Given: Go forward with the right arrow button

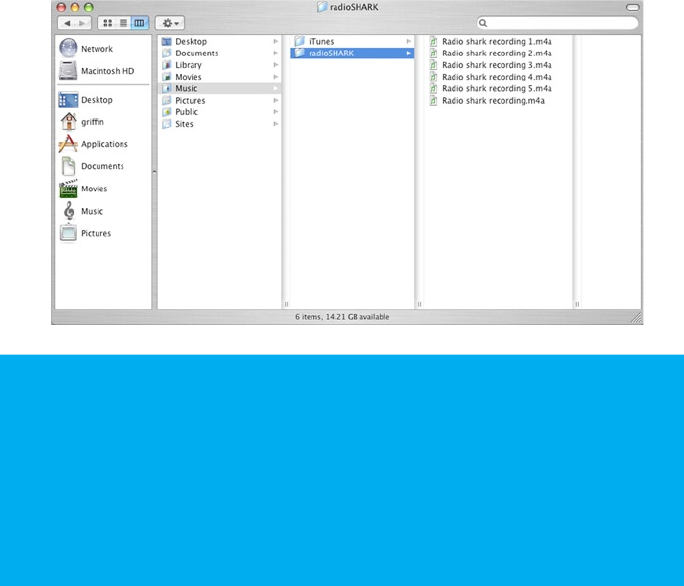Looking at the screenshot, I should pyautogui.click(x=83, y=23).
